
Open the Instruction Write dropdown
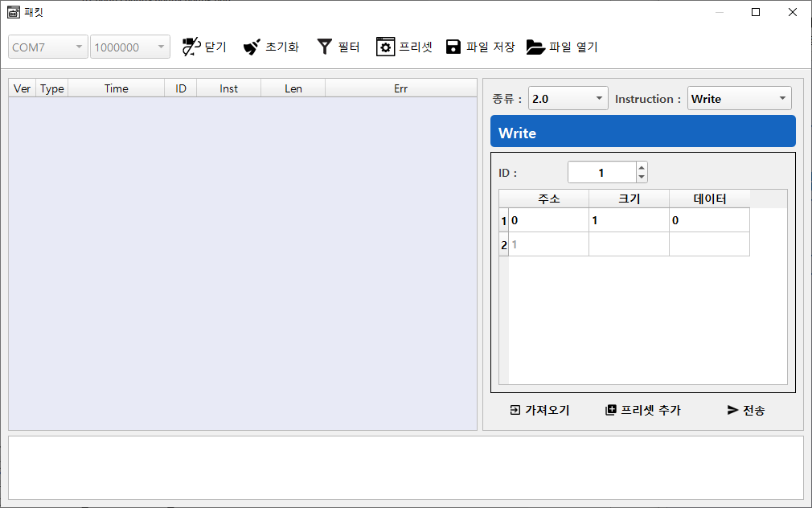(x=739, y=99)
